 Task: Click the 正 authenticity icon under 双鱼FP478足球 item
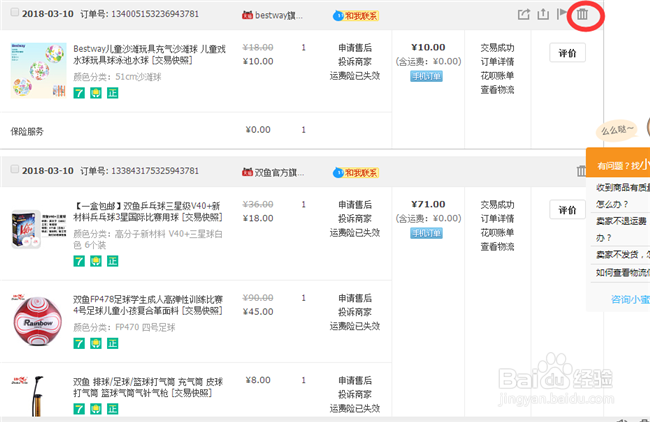pos(112,343)
